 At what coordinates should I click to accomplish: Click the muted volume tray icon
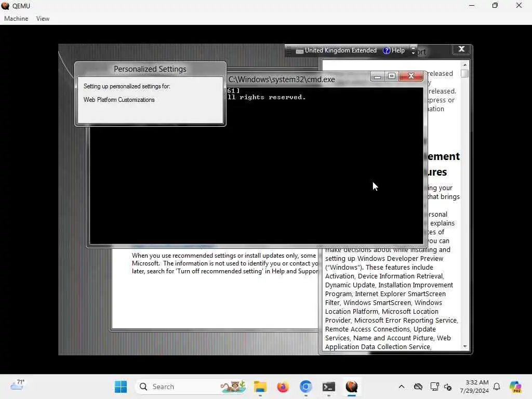[448, 387]
